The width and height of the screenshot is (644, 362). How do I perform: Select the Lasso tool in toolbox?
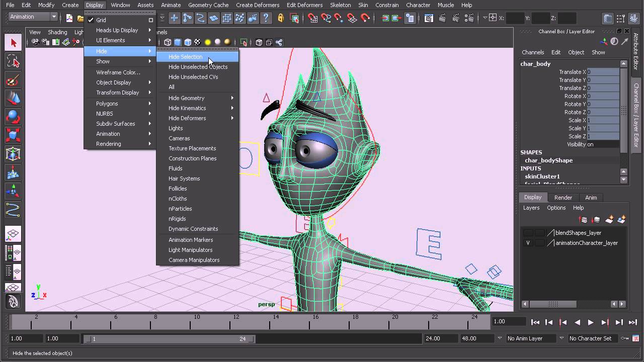pos(13,61)
